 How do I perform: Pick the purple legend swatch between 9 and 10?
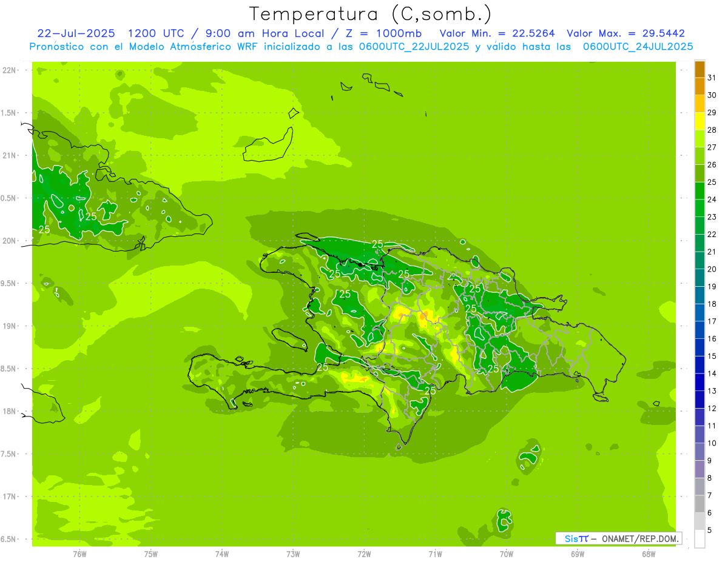coord(699,452)
